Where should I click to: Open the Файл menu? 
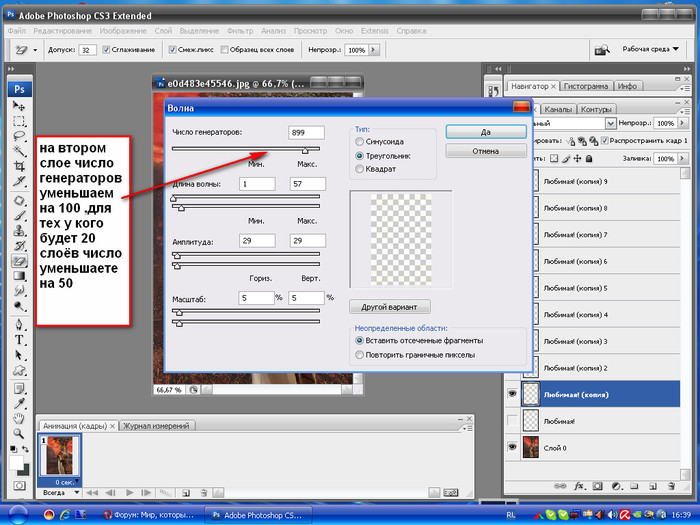pos(17,31)
